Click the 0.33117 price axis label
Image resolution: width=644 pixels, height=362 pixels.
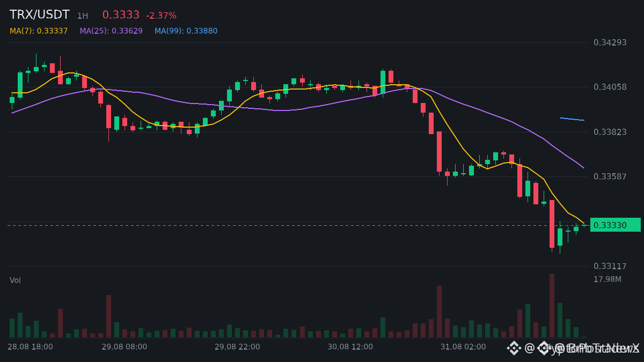click(610, 266)
